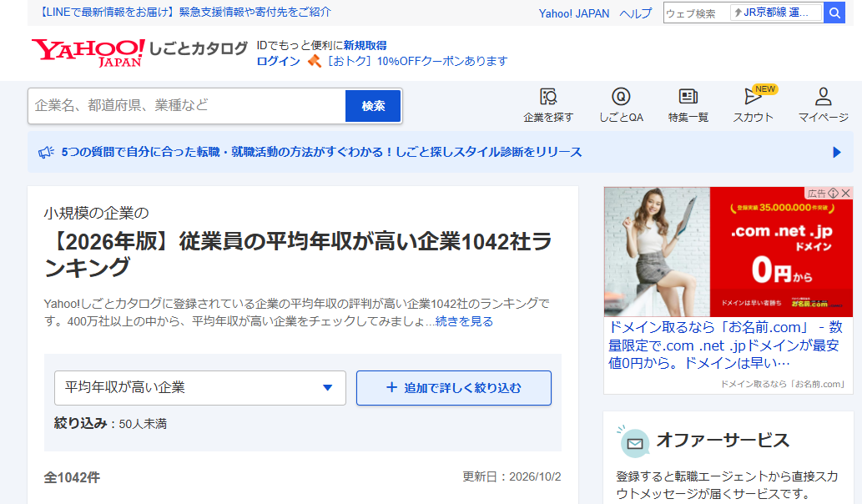Open the 平均年収が高い企業 dropdown
This screenshot has width=862, height=504.
click(200, 388)
